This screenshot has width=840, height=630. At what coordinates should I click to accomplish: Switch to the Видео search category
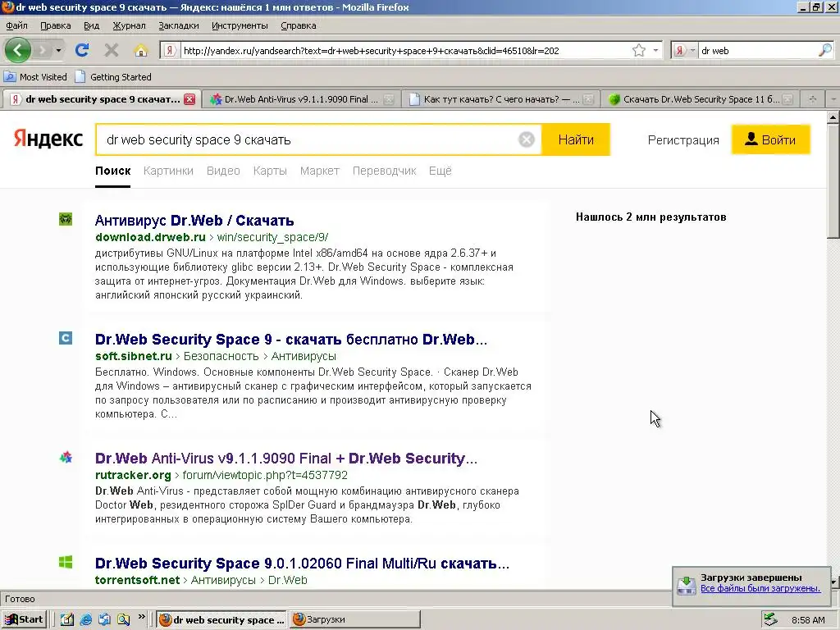(x=223, y=171)
